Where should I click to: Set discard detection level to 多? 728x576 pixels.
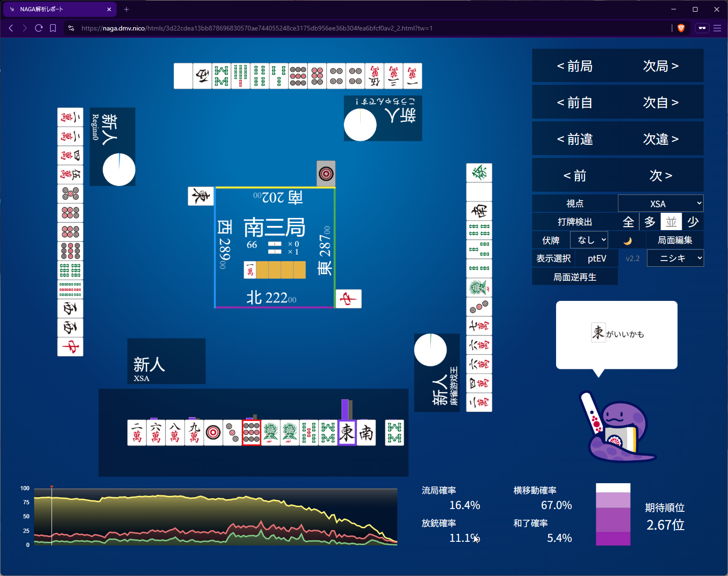[650, 222]
